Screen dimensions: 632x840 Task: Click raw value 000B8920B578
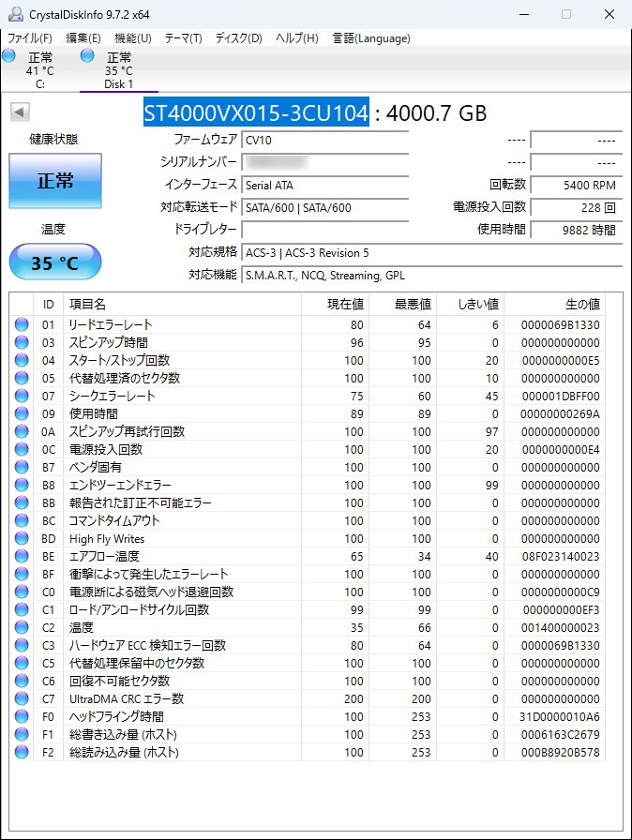tap(561, 752)
